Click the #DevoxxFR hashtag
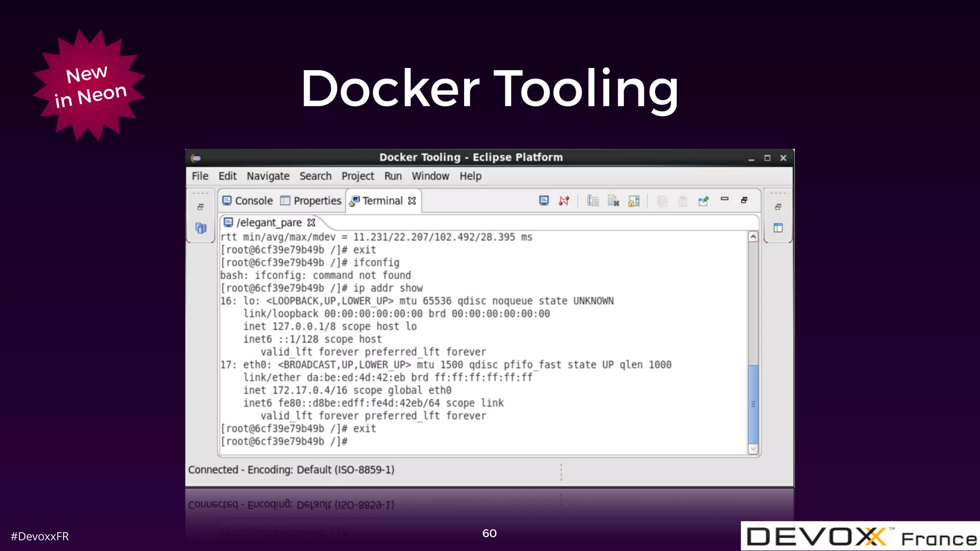The image size is (980, 551). (x=40, y=537)
